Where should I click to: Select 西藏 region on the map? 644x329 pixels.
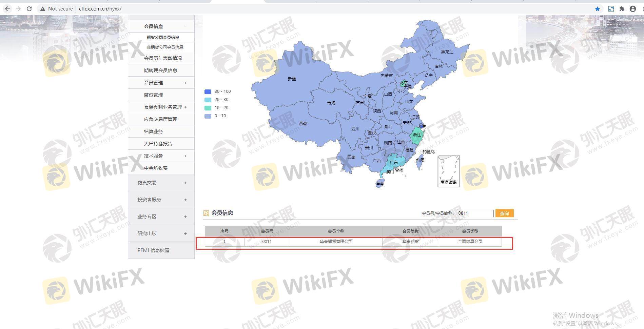point(303,124)
